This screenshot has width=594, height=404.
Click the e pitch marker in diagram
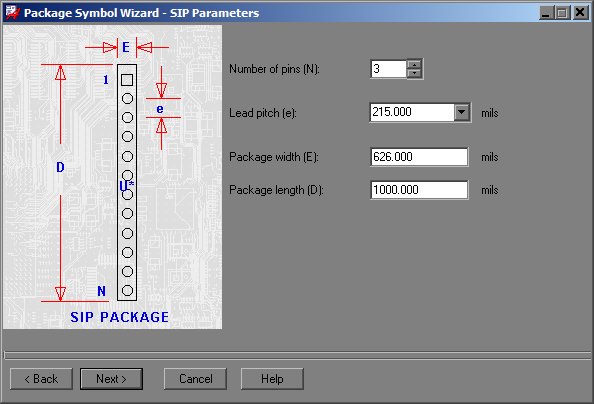point(160,109)
